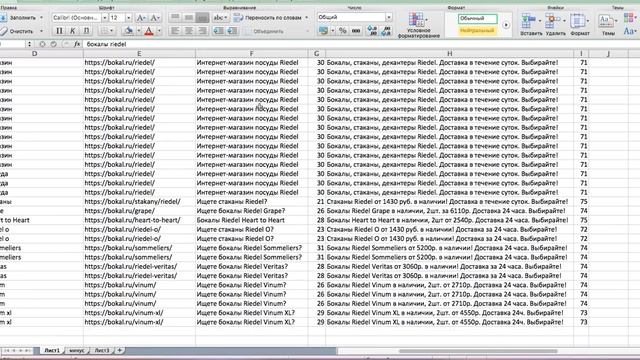The width and height of the screenshot is (640, 360).
Task: Open theme colors icon
Action: [630, 18]
